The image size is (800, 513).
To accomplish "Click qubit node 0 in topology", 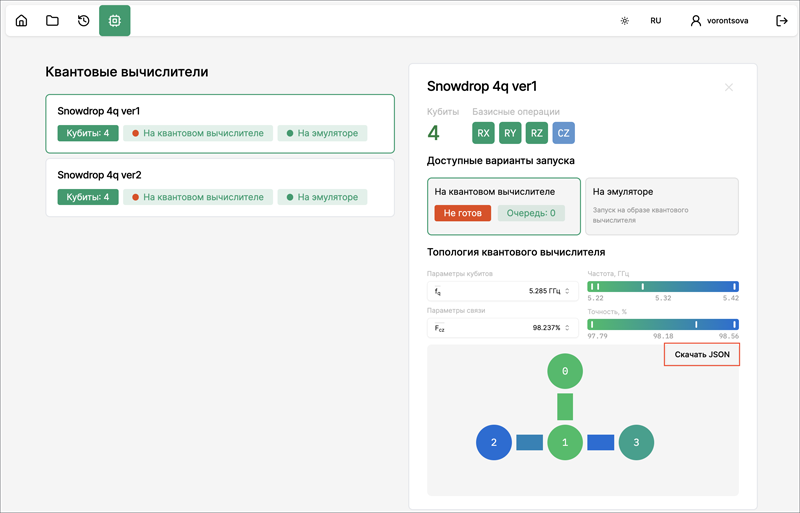I will click(x=565, y=371).
